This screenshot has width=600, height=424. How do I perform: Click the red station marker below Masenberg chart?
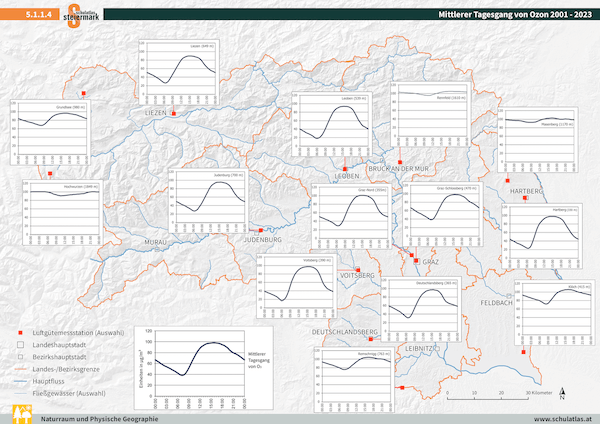(x=508, y=181)
